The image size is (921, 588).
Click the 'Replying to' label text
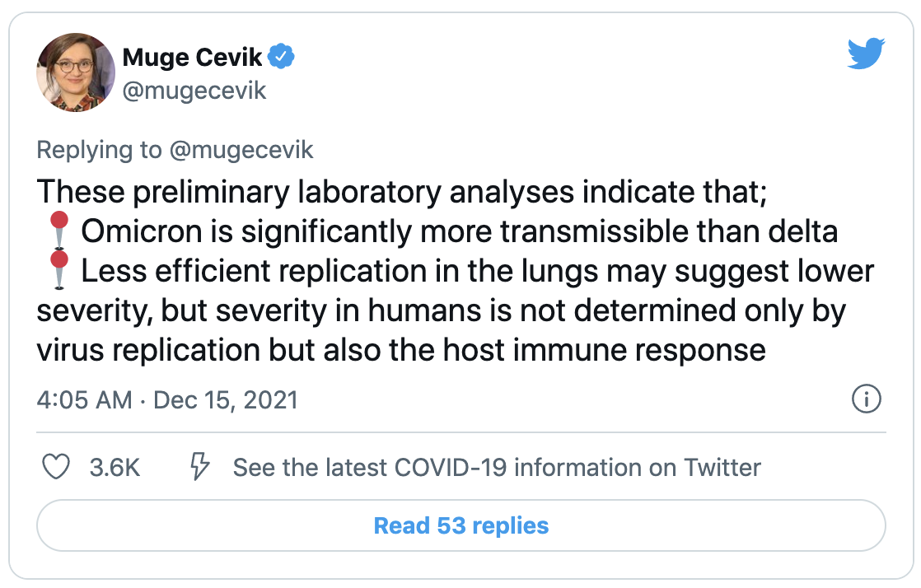(99, 150)
